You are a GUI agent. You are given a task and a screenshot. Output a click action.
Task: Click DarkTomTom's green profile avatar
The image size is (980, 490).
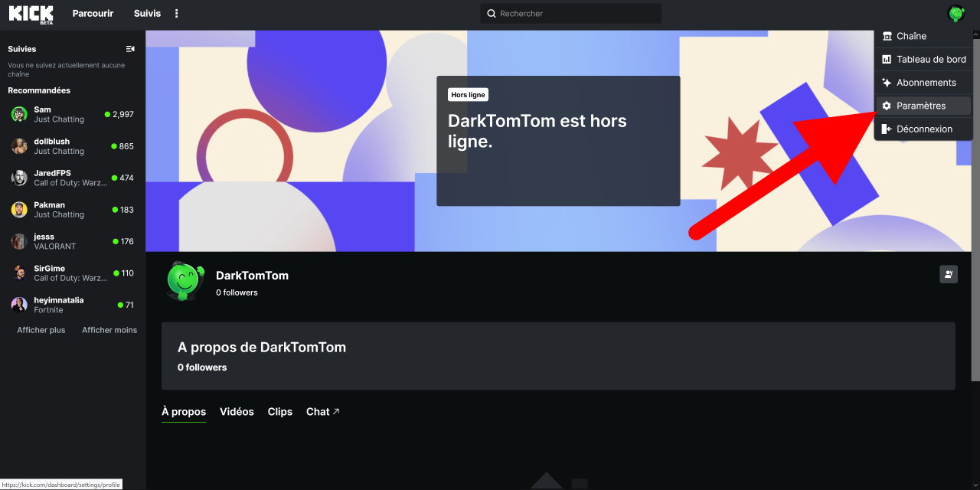pyautogui.click(x=185, y=281)
